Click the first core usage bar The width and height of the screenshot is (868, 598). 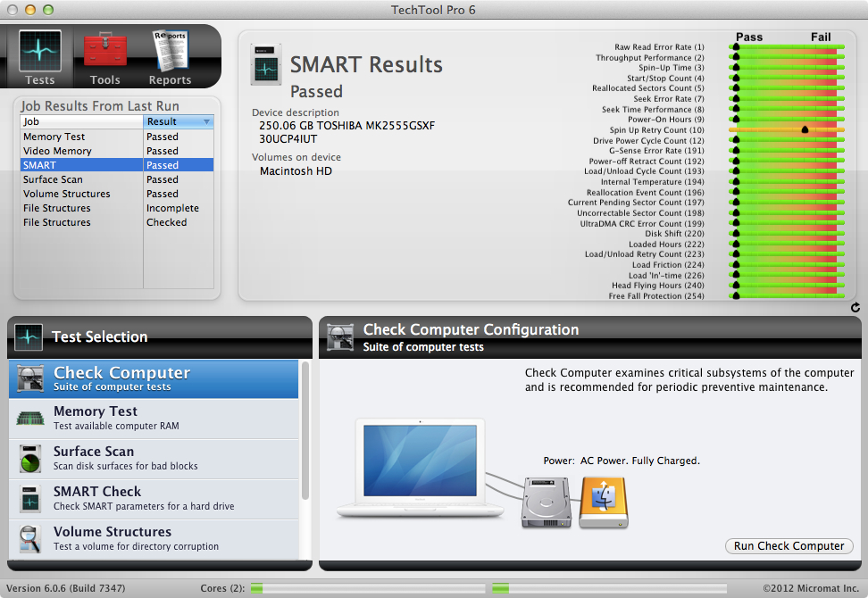pos(368,588)
